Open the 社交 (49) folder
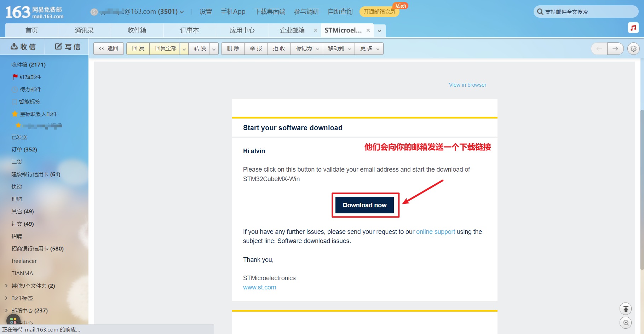This screenshot has height=334, width=644. 23,224
